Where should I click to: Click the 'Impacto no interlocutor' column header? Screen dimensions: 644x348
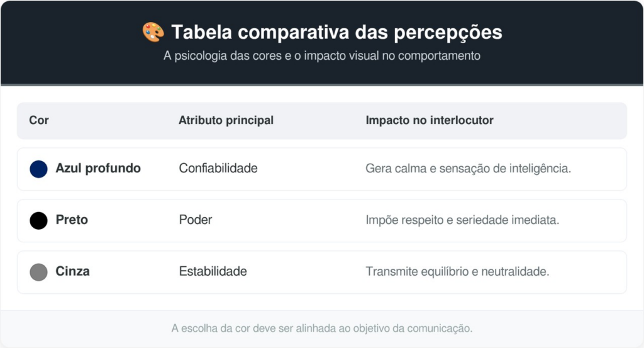[430, 120]
